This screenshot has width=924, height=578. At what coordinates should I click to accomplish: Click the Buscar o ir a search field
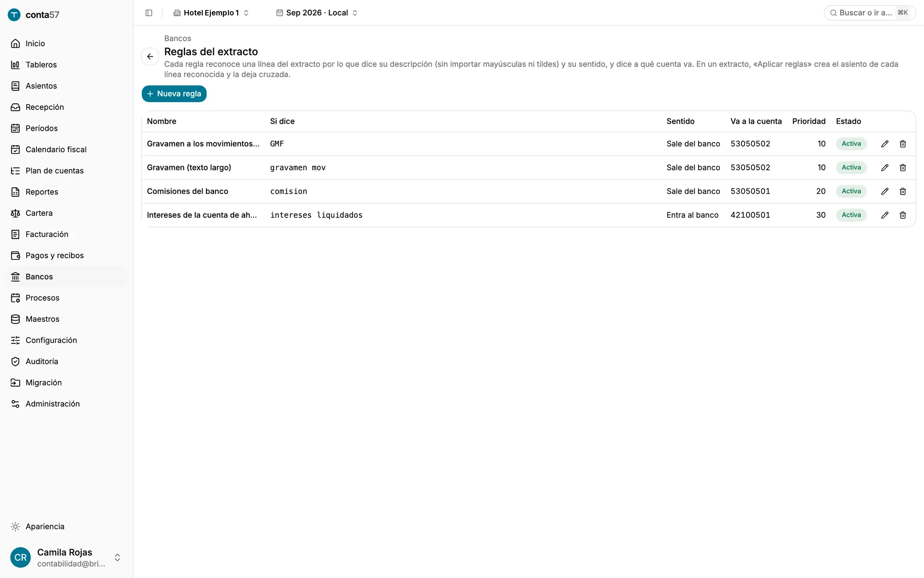(x=870, y=13)
